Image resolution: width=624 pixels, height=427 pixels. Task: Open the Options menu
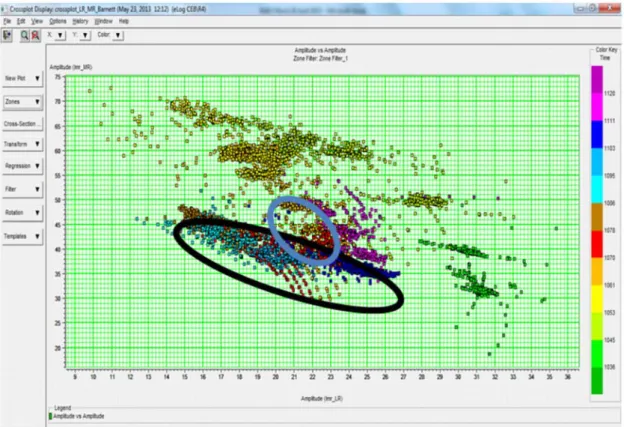(x=58, y=21)
